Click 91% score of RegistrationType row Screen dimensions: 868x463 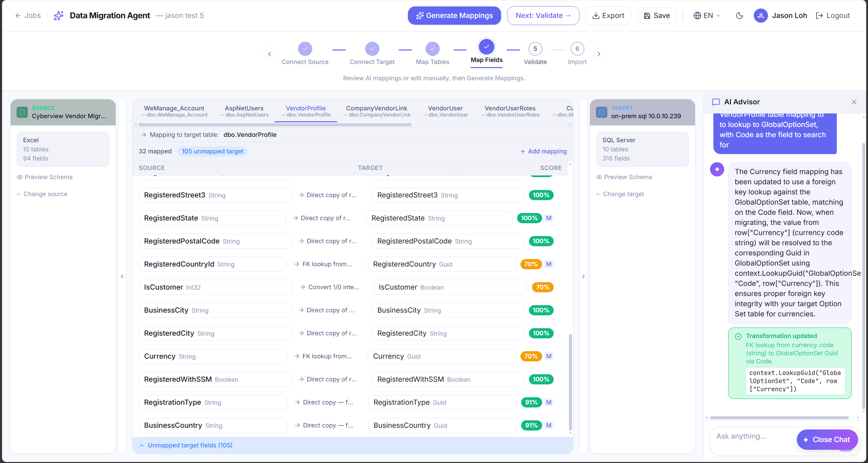(x=531, y=402)
